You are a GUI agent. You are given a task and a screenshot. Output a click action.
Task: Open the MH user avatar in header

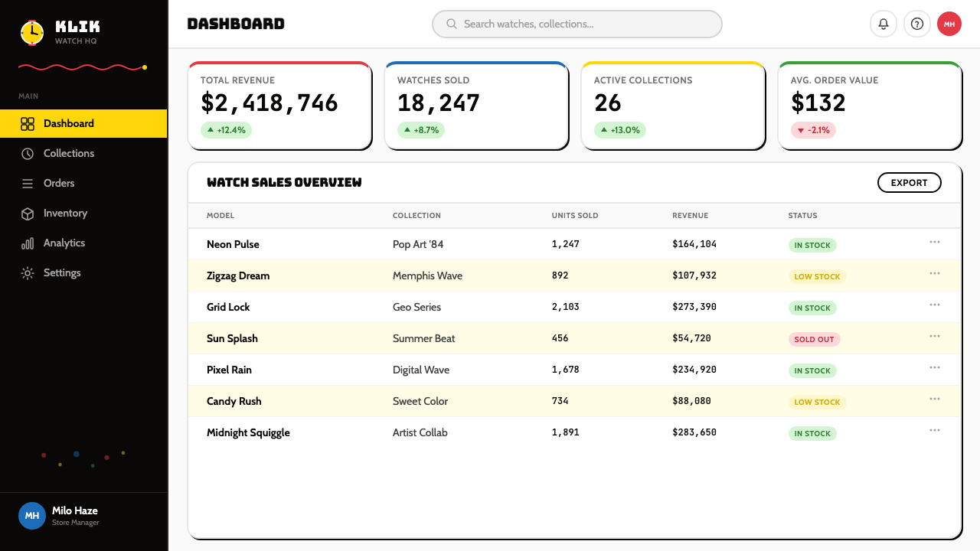point(949,24)
